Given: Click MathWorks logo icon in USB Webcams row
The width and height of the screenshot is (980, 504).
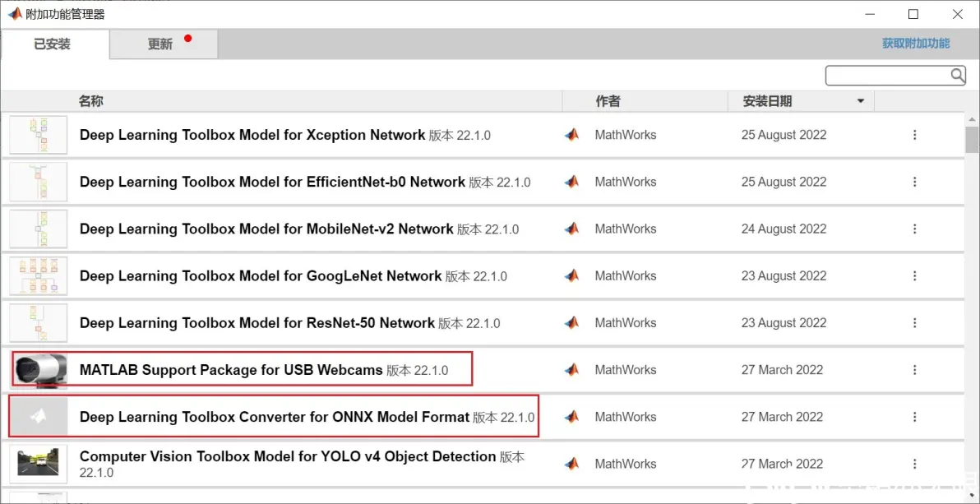Looking at the screenshot, I should pyautogui.click(x=572, y=369).
